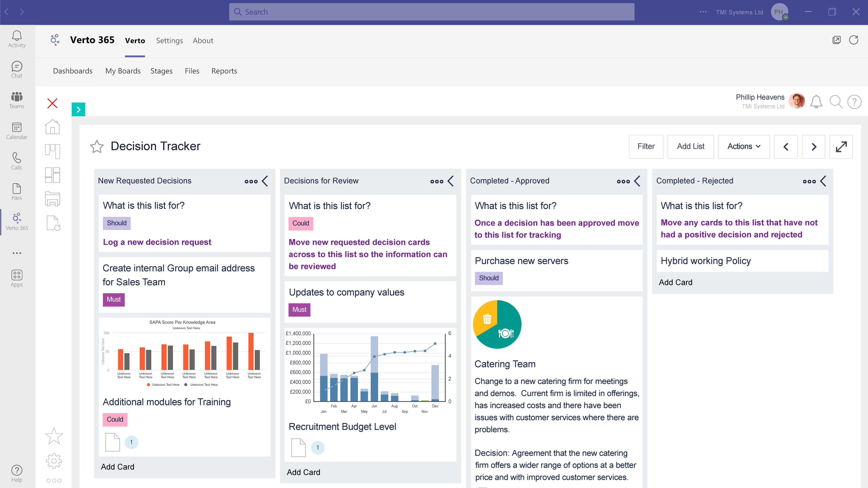
Task: Click the Add List button
Action: [x=690, y=147]
